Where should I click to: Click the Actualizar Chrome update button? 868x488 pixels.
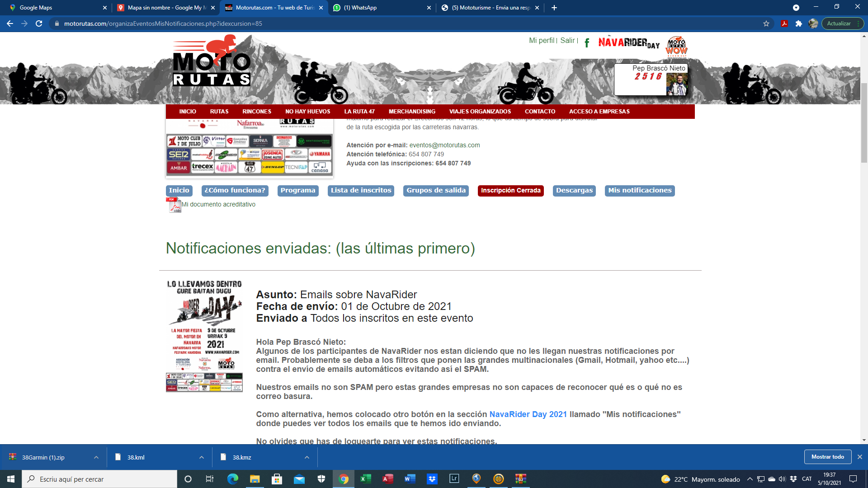[839, 23]
